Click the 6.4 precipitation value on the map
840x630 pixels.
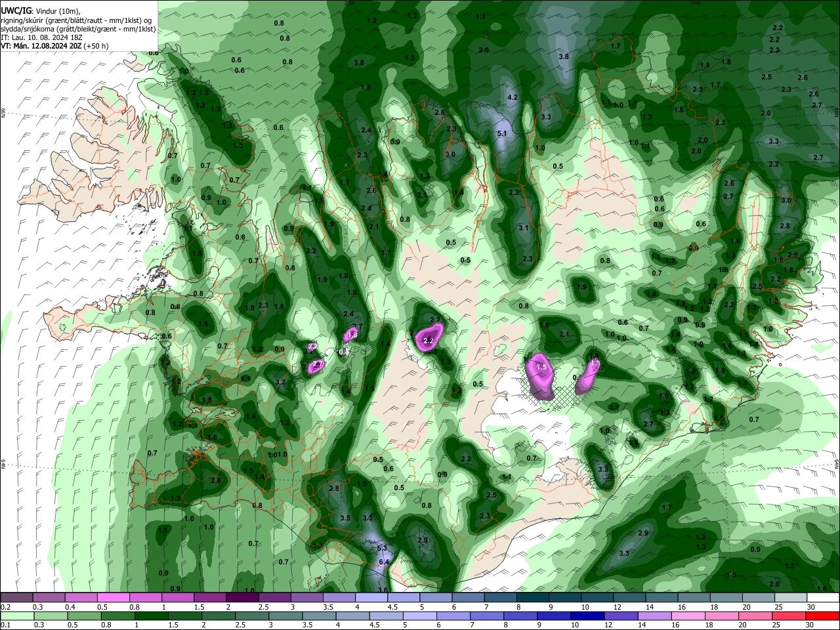(385, 562)
